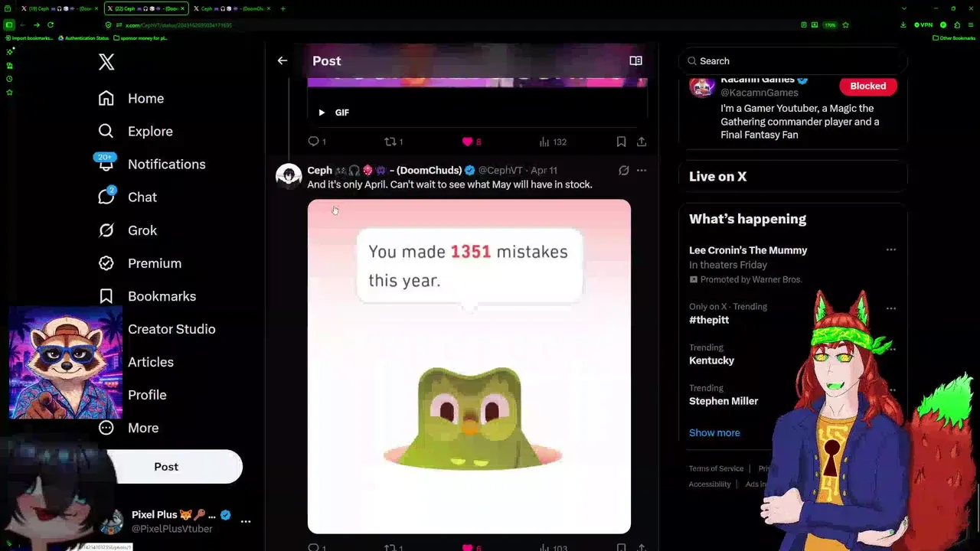
Task: Open Explore in the sidebar
Action: pos(136,131)
